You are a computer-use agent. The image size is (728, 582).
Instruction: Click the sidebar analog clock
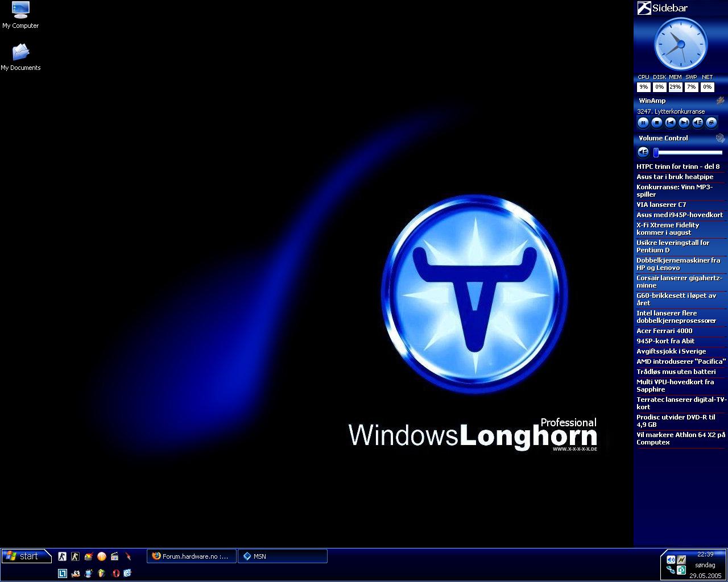[x=681, y=44]
